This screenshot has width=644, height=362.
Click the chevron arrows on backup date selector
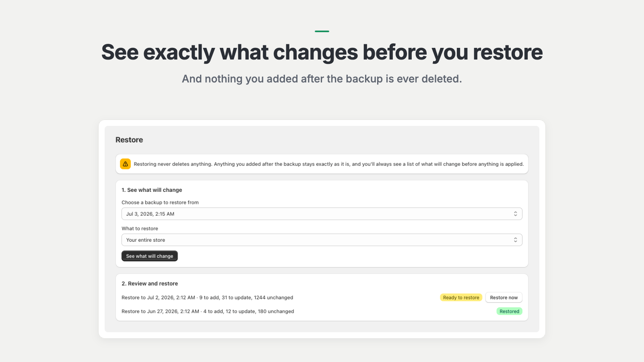(515, 214)
